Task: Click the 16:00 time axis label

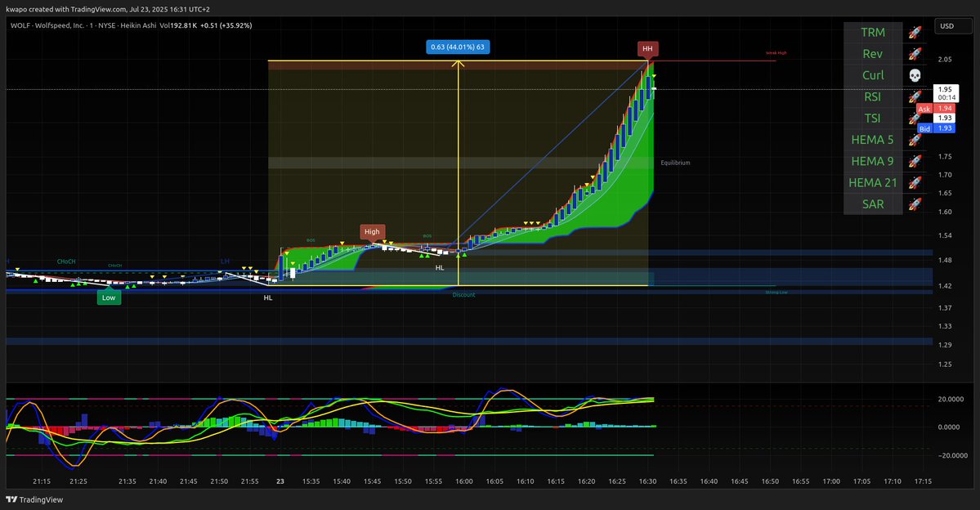Action: 463,481
